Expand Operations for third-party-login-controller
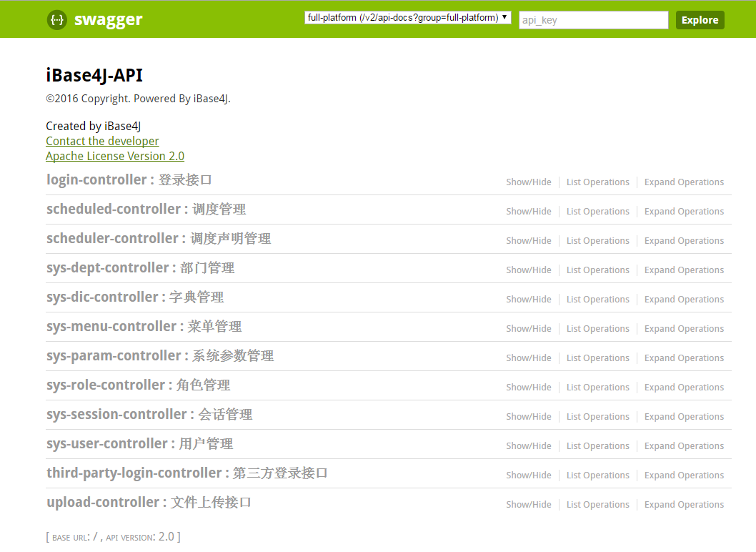The width and height of the screenshot is (756, 552). click(684, 475)
